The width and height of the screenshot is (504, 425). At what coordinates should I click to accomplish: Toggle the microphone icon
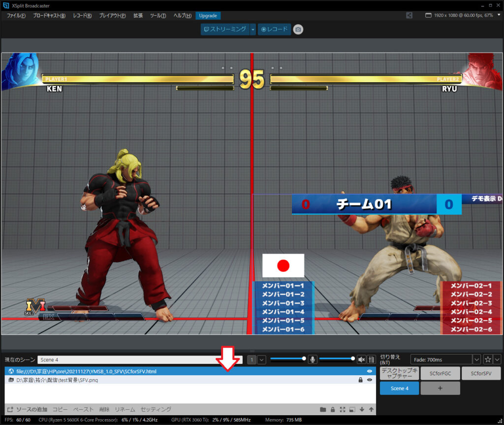click(313, 360)
